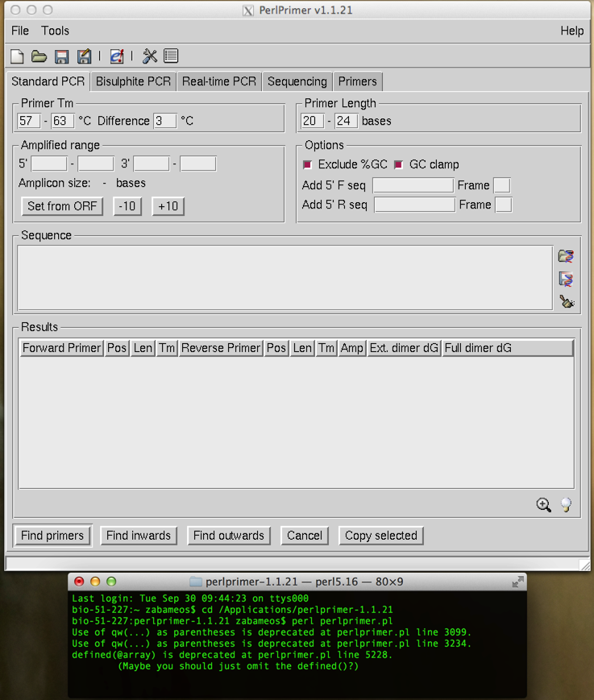The height and width of the screenshot is (700, 594).
Task: Switch to the Real-time PCR tab
Action: point(219,81)
